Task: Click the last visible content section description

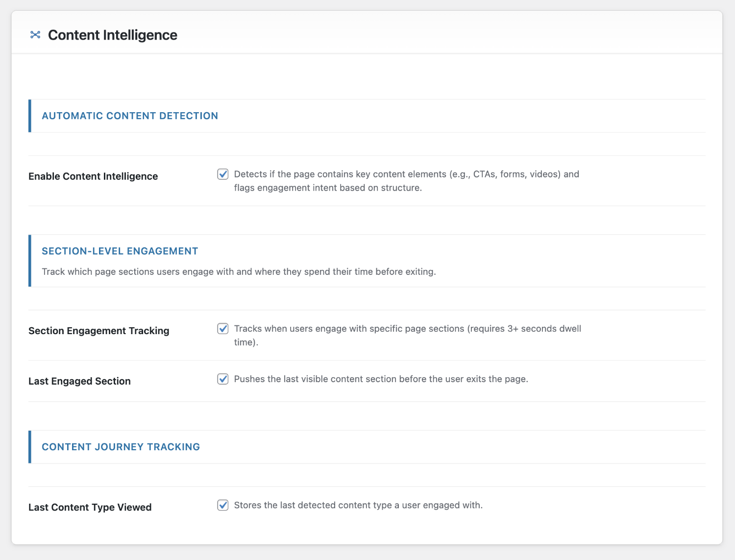Action: coord(382,379)
